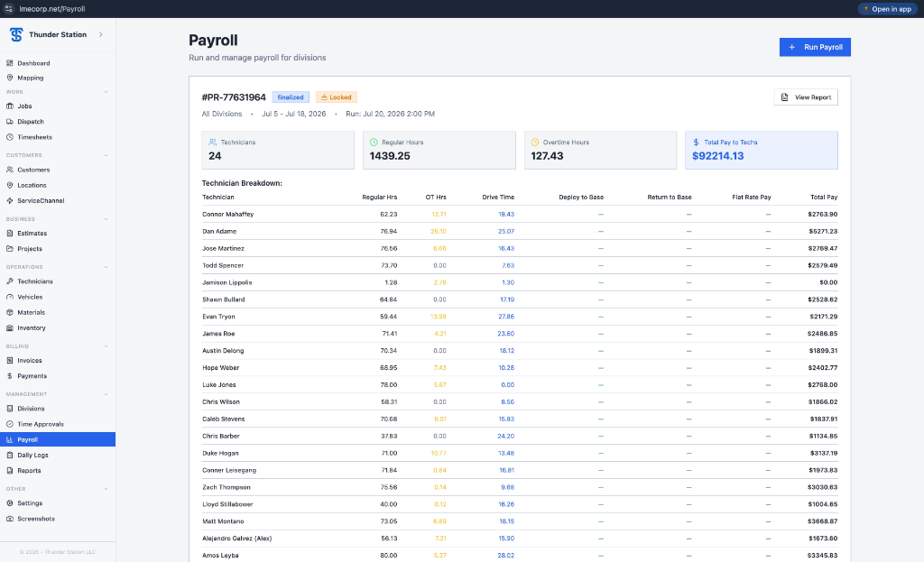Image resolution: width=924 pixels, height=562 pixels.
Task: Click the View Report button
Action: pyautogui.click(x=806, y=97)
